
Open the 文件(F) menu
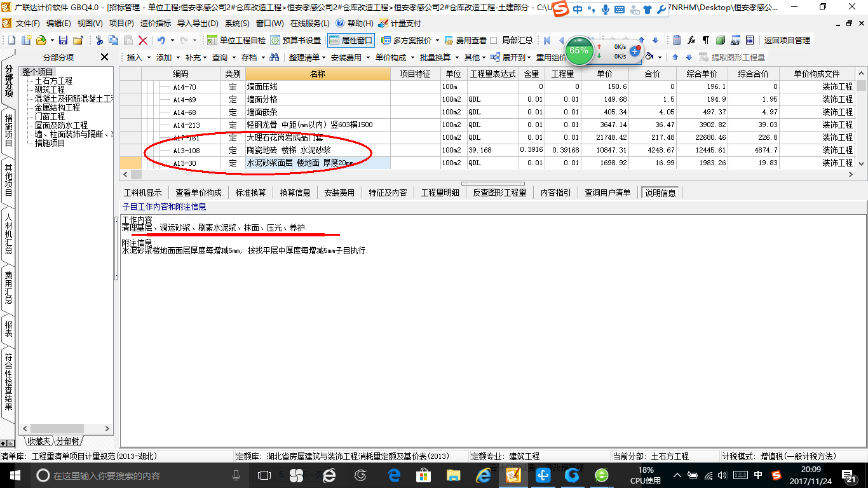[27, 23]
